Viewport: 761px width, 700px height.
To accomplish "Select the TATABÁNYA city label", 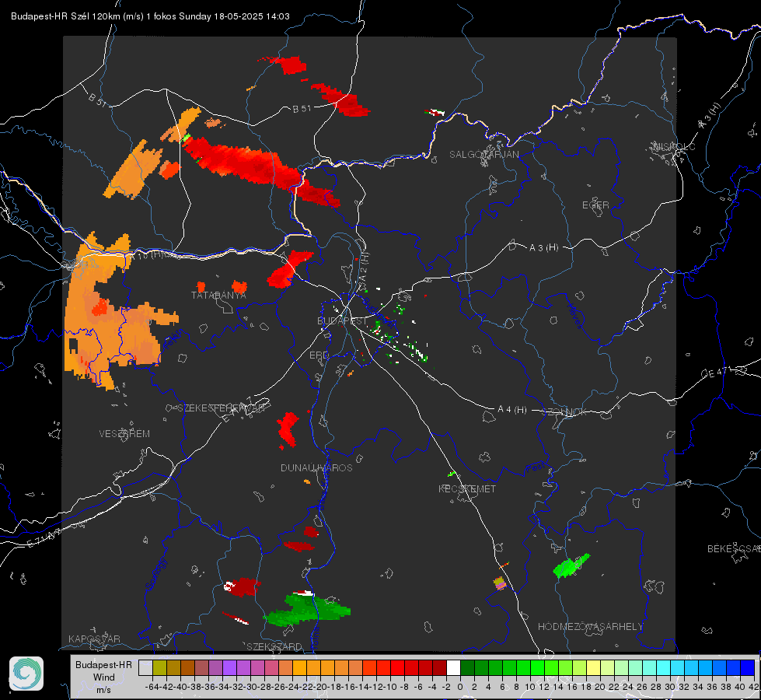I will 218,296.
